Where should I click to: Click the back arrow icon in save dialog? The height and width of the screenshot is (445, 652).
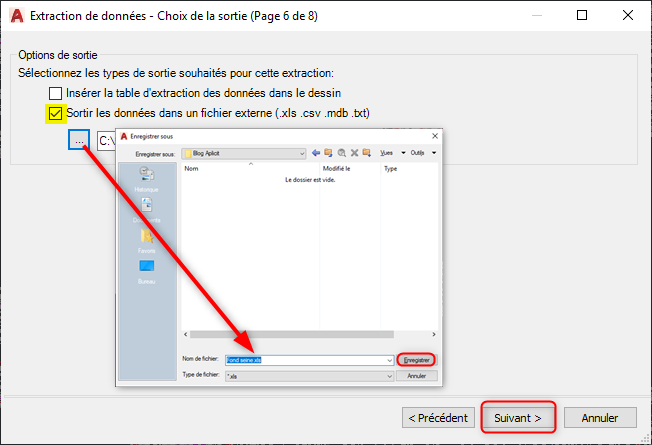point(316,153)
